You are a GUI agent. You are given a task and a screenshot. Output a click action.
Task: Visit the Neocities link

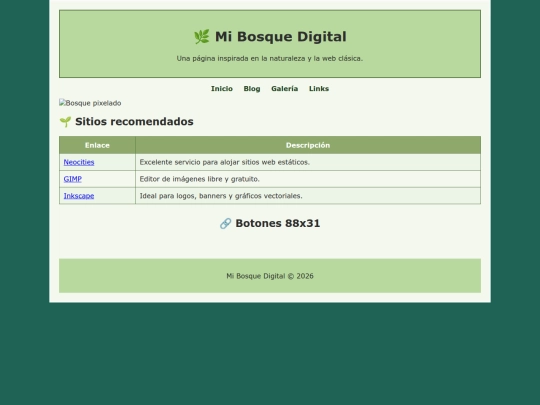click(x=79, y=162)
